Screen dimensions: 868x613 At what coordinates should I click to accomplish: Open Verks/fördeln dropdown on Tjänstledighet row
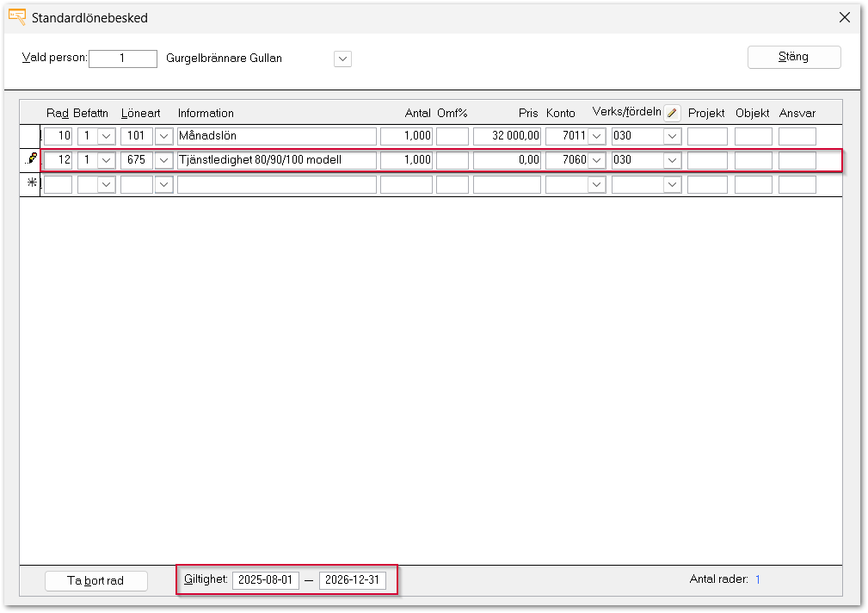click(x=672, y=160)
